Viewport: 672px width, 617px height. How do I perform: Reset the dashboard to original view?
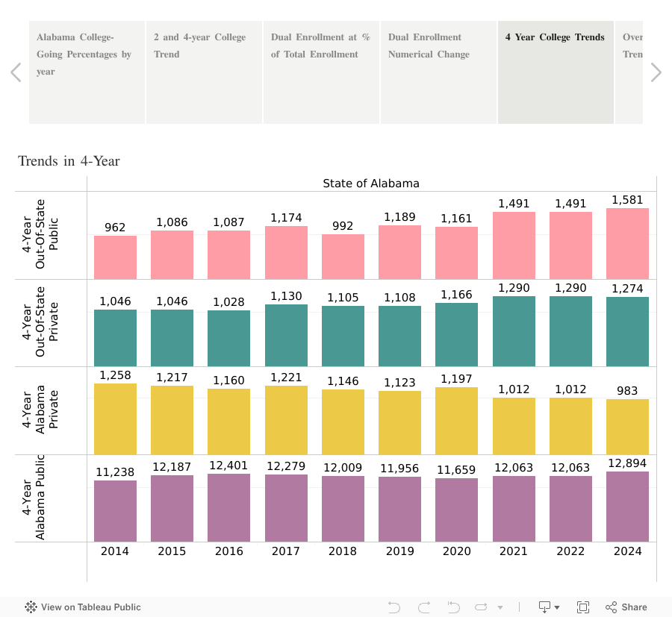[x=452, y=607]
